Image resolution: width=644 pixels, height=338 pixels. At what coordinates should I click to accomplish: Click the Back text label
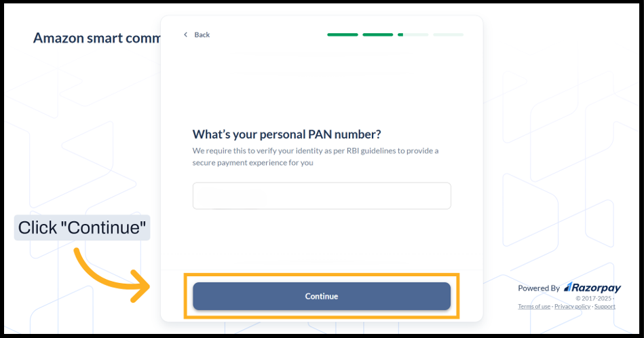[x=202, y=35]
